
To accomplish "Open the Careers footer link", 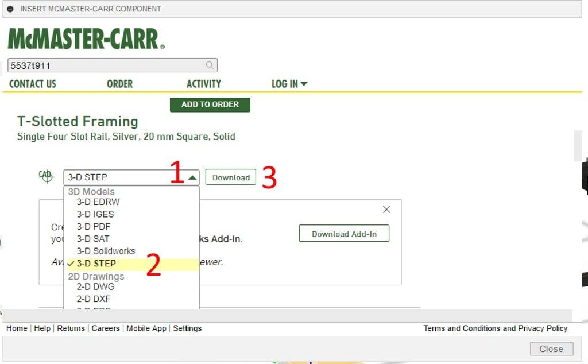I will (x=106, y=328).
